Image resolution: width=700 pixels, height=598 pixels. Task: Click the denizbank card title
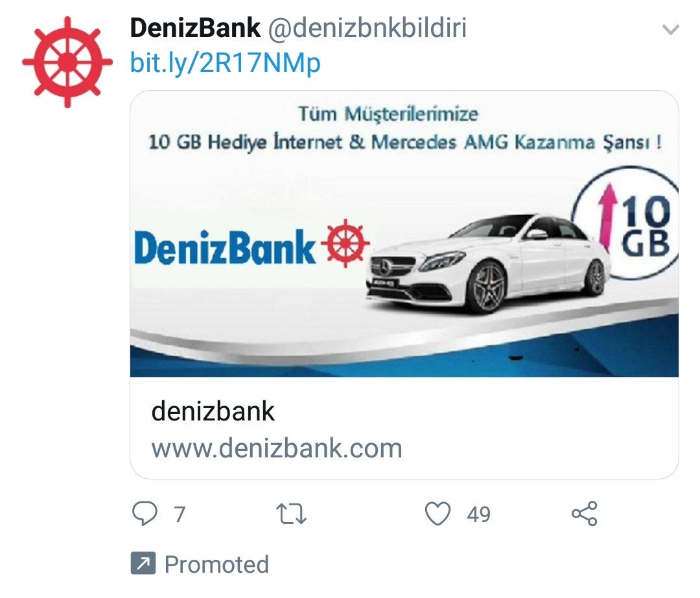tap(213, 411)
